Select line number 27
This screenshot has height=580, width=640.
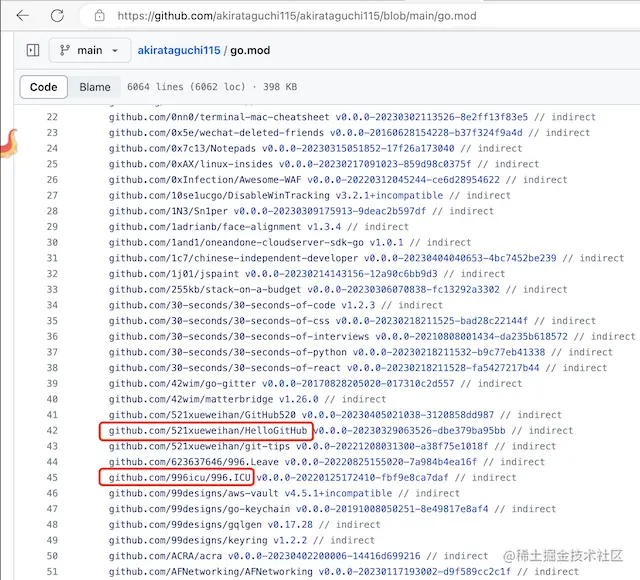coord(52,196)
